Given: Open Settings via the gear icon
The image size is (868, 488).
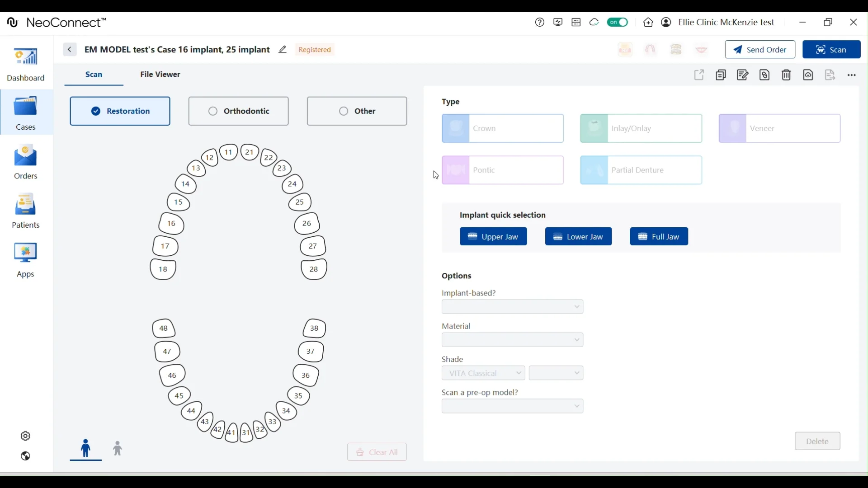Looking at the screenshot, I should (25, 435).
